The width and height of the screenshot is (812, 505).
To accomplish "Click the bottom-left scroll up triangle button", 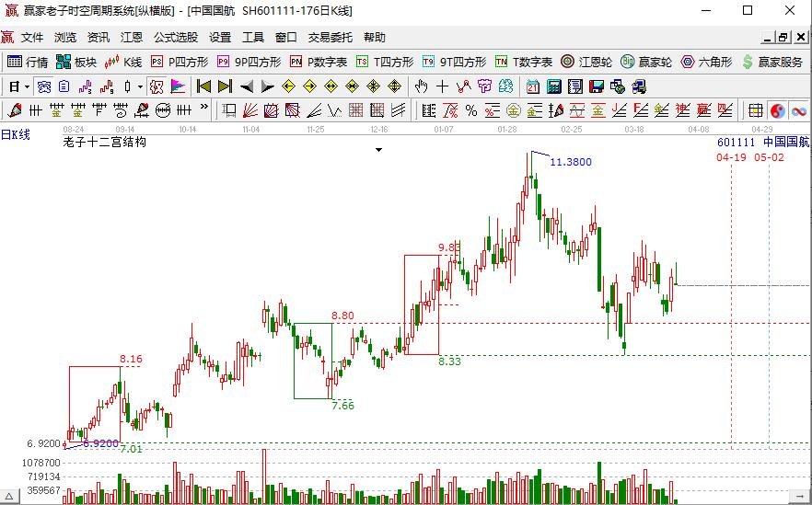I will tap(9, 496).
